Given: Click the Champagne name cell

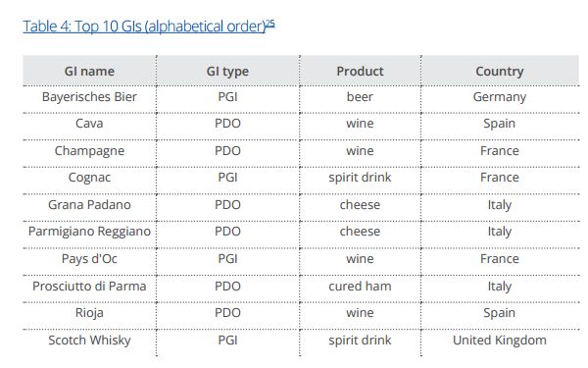Looking at the screenshot, I should pos(89,151).
